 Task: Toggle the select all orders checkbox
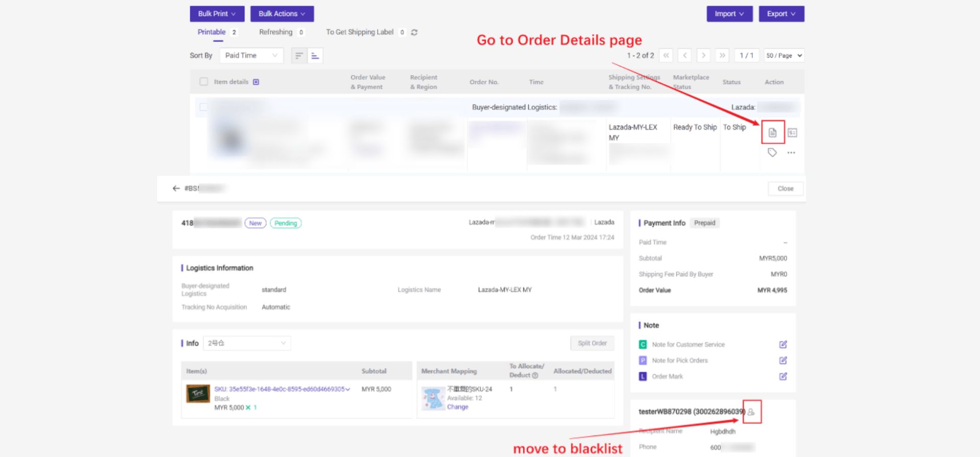tap(204, 82)
